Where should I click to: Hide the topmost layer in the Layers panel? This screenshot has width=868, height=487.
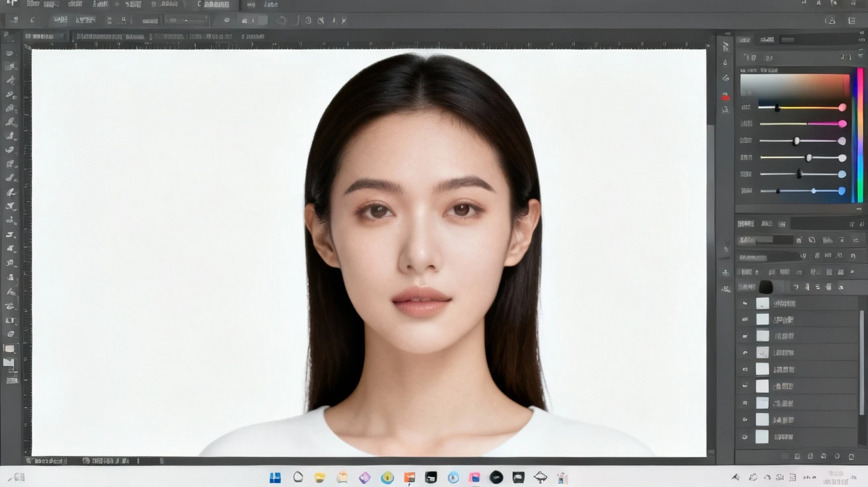tap(744, 302)
